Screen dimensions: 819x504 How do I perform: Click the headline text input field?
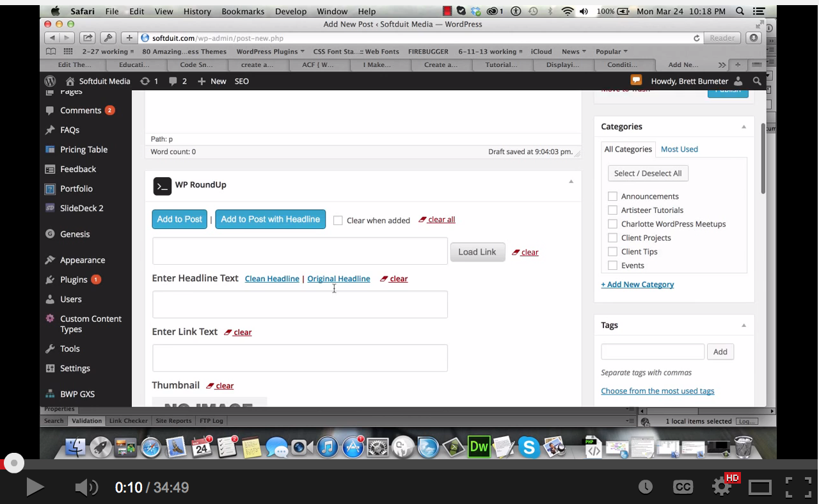tap(300, 304)
